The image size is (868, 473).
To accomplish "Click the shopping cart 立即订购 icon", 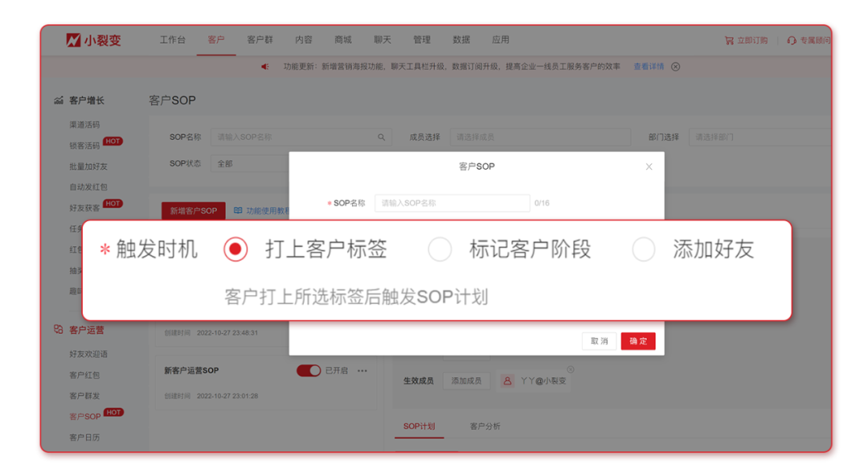I will pyautogui.click(x=729, y=40).
